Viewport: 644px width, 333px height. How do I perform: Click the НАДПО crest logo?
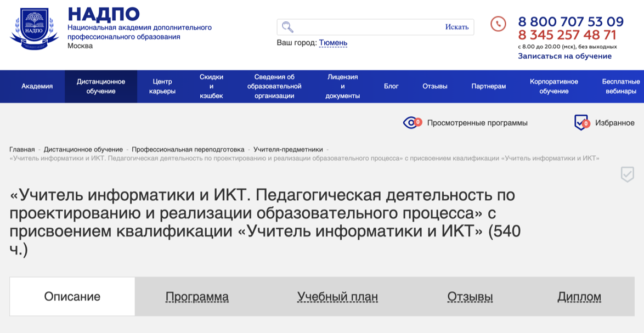click(x=33, y=28)
